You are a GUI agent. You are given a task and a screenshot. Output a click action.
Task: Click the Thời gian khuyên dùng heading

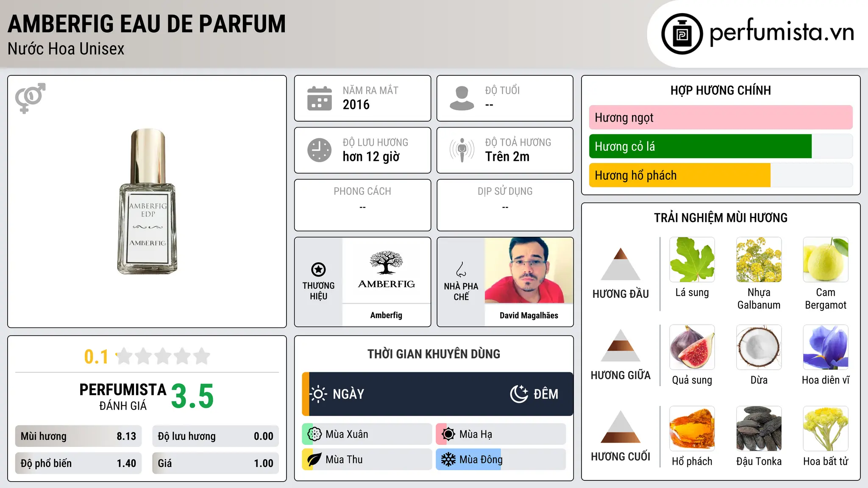[434, 354]
